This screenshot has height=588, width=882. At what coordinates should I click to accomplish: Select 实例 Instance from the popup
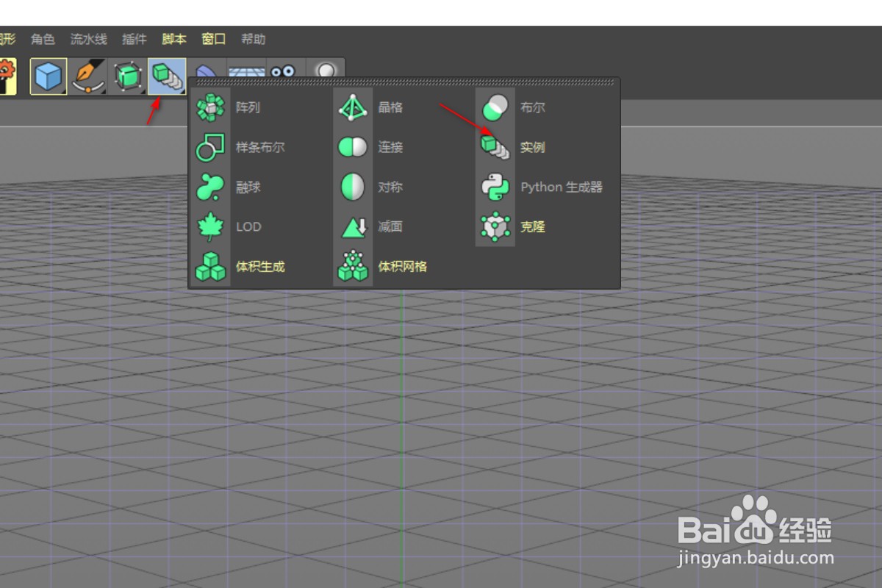click(x=533, y=147)
